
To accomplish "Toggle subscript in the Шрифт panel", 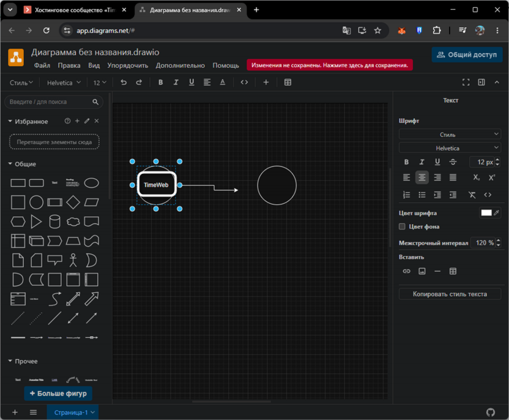I will point(476,178).
